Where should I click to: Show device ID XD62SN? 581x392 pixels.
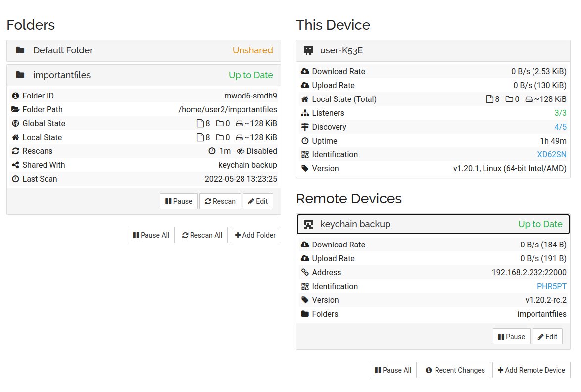point(552,154)
